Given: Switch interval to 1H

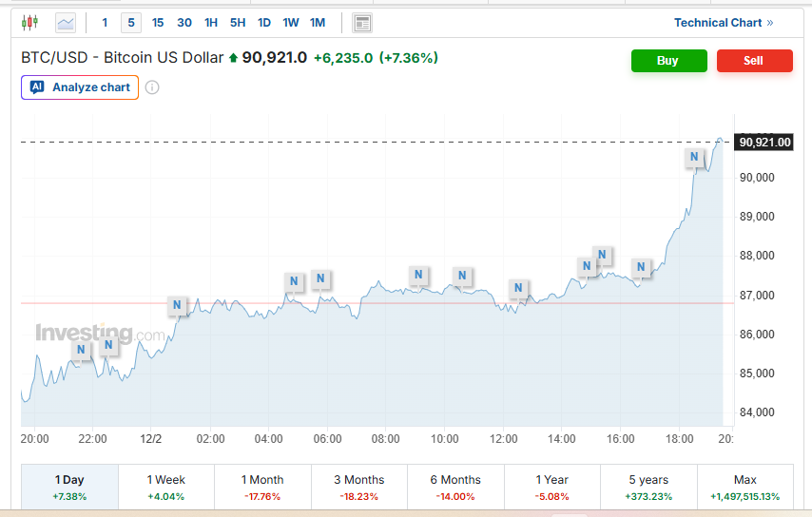Looking at the screenshot, I should pyautogui.click(x=211, y=23).
